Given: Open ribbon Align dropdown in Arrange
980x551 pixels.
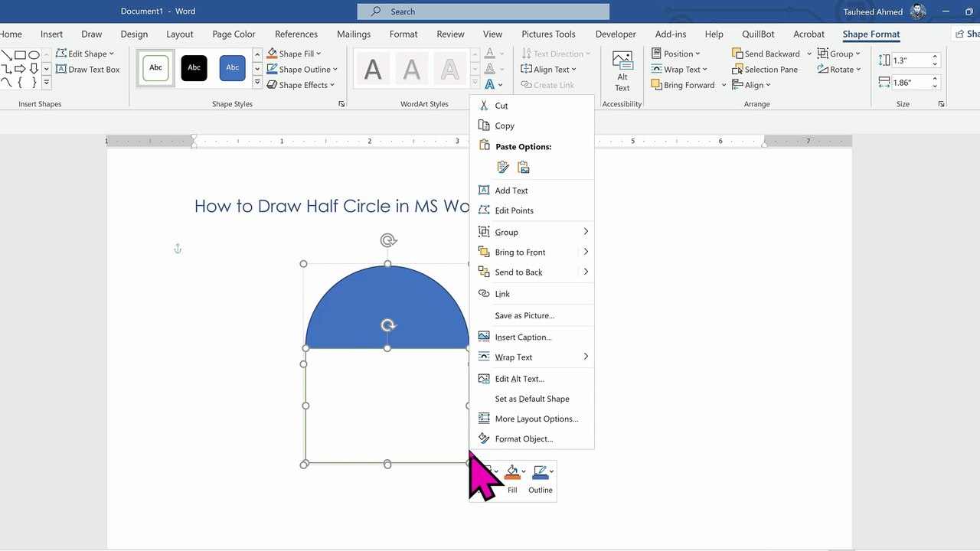Looking at the screenshot, I should pos(751,85).
